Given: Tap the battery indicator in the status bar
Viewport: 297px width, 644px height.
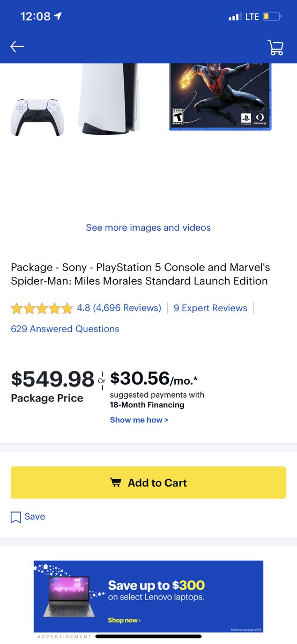Looking at the screenshot, I should (x=272, y=17).
